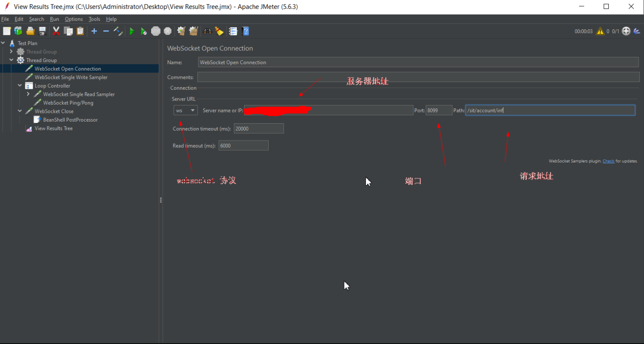Screen dimensions: 644x344
Task: Expand the disabled Thread Group node
Action: (12, 52)
